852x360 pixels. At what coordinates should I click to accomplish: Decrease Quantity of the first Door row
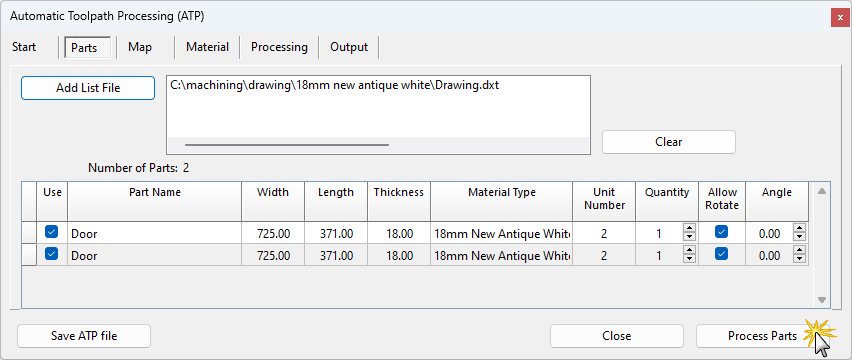690,237
